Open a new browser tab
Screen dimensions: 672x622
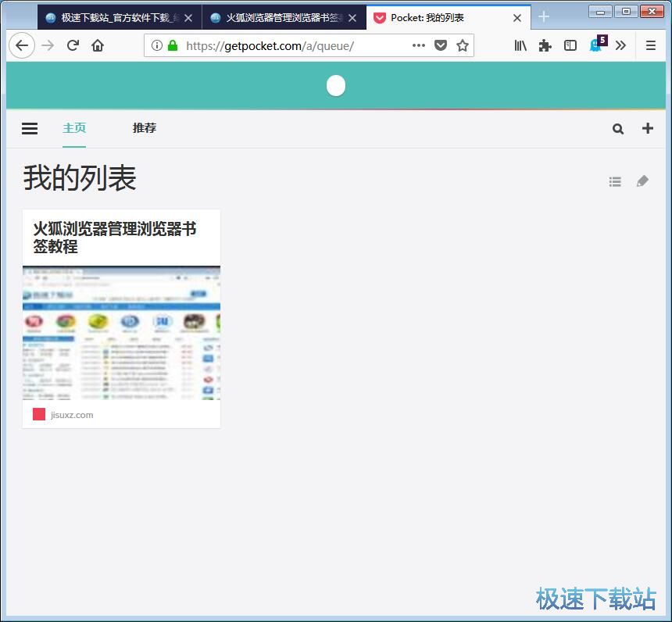(544, 17)
